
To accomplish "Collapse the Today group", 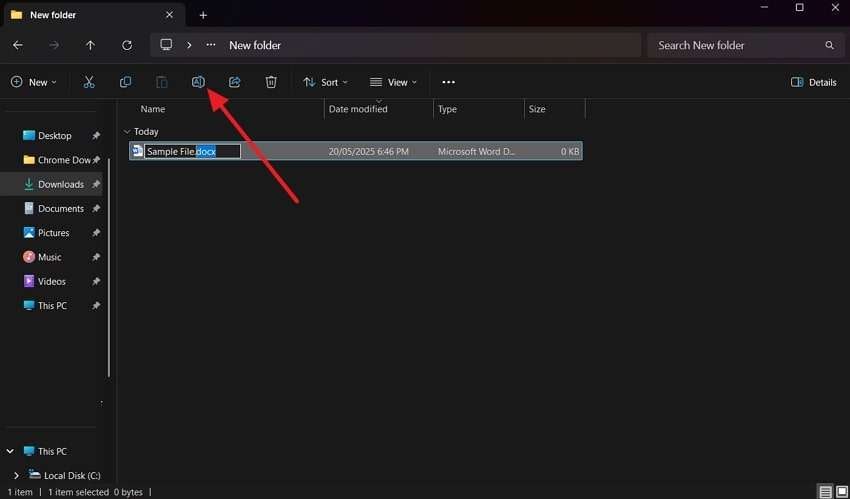I will (127, 132).
